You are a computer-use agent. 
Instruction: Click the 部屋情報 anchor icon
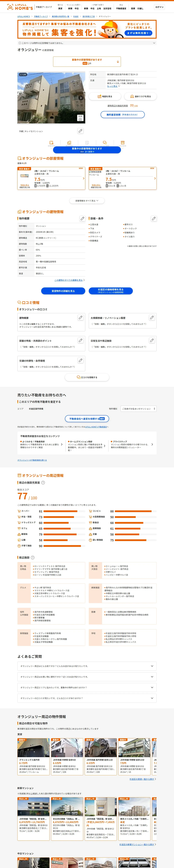point(51,143)
